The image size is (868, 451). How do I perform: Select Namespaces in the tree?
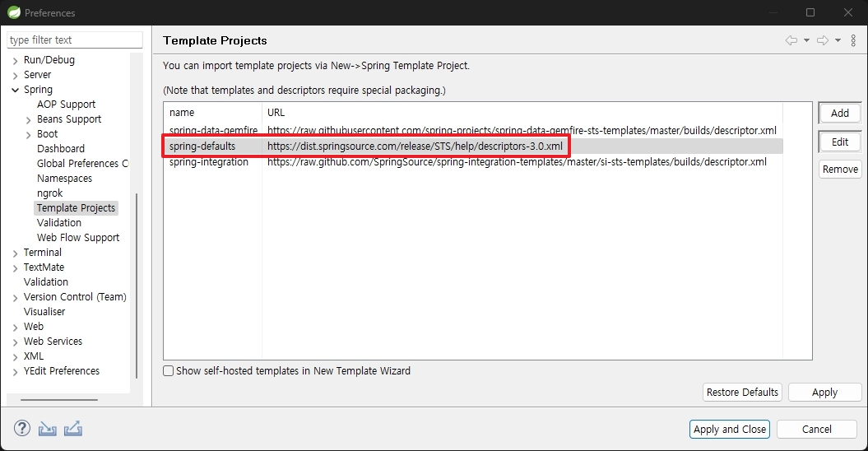pos(64,179)
